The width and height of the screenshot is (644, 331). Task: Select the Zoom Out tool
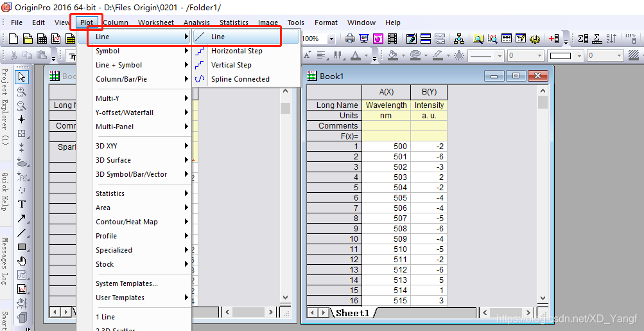coord(22,105)
